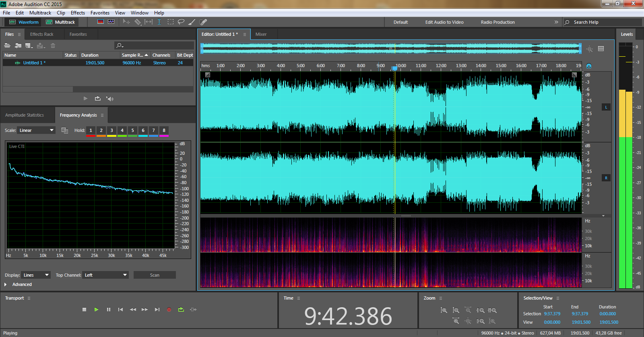Click Zoom In Amplitude icon
The height and width of the screenshot is (337, 644).
tap(444, 310)
